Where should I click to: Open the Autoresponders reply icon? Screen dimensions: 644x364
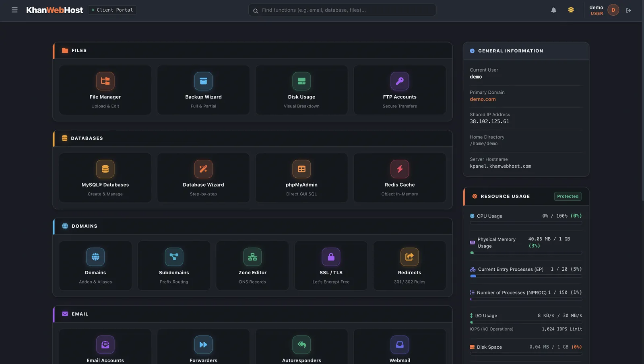(301, 345)
